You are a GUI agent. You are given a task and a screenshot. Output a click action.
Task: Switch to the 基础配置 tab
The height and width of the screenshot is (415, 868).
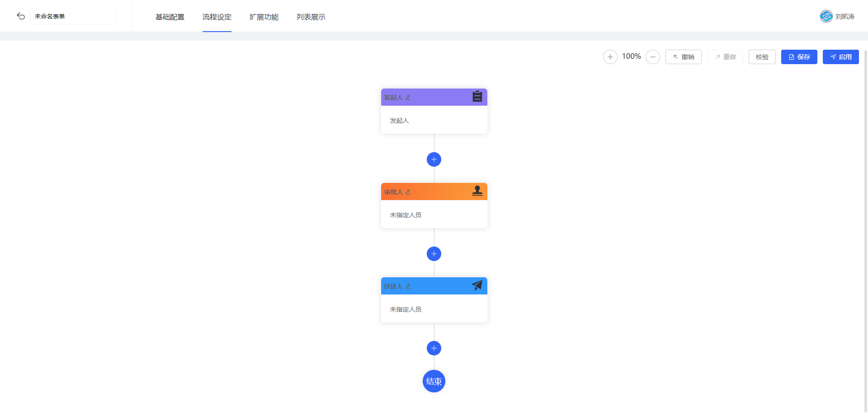[x=170, y=17]
